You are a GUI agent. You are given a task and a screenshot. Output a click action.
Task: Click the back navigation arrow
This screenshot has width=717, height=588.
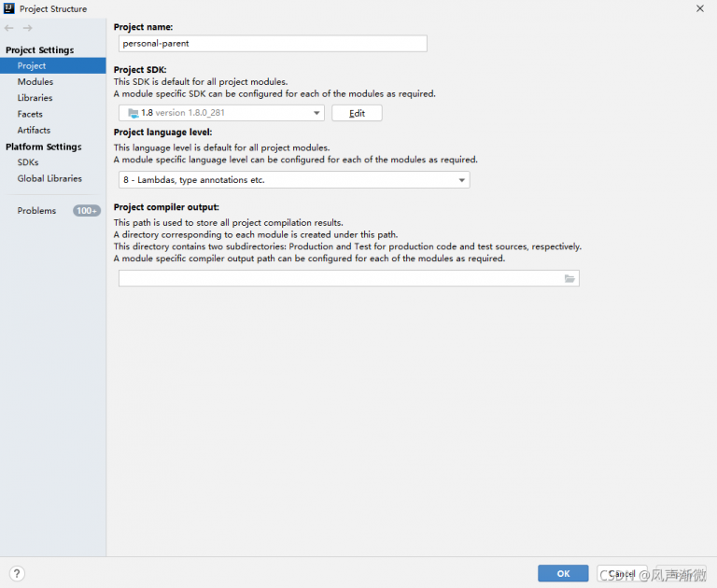coord(9,28)
